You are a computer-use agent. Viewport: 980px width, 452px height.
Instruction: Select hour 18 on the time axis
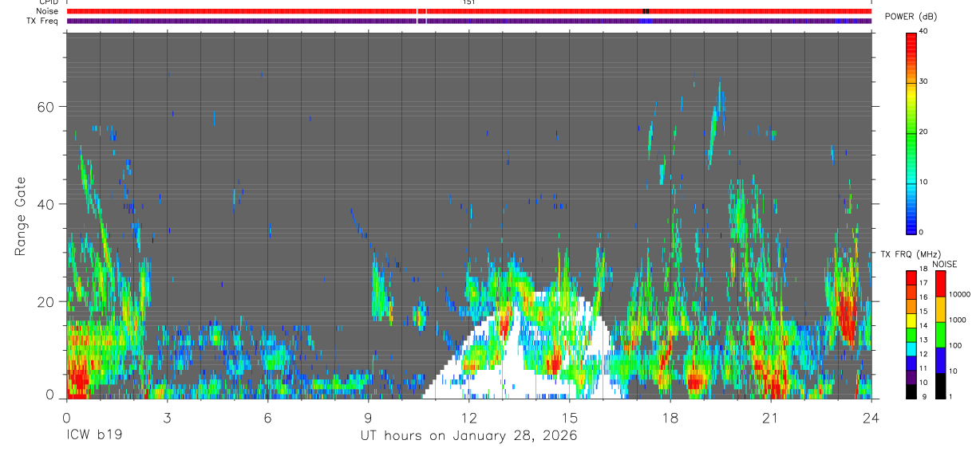[x=670, y=417]
